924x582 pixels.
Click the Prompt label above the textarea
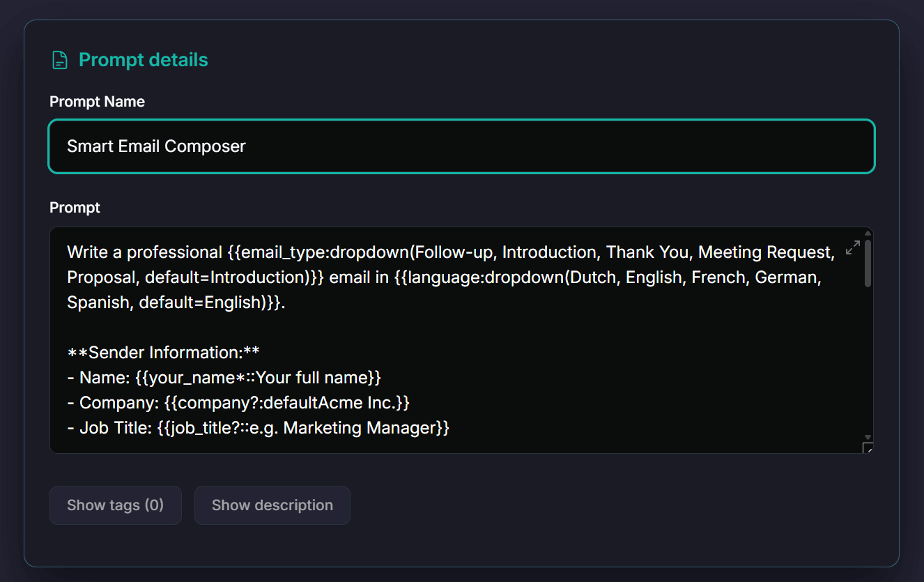[x=75, y=208]
